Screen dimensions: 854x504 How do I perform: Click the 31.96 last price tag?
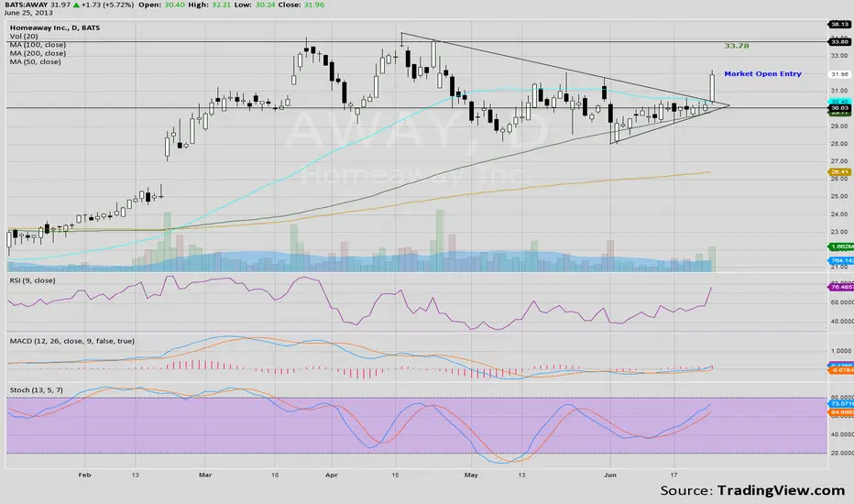(839, 74)
